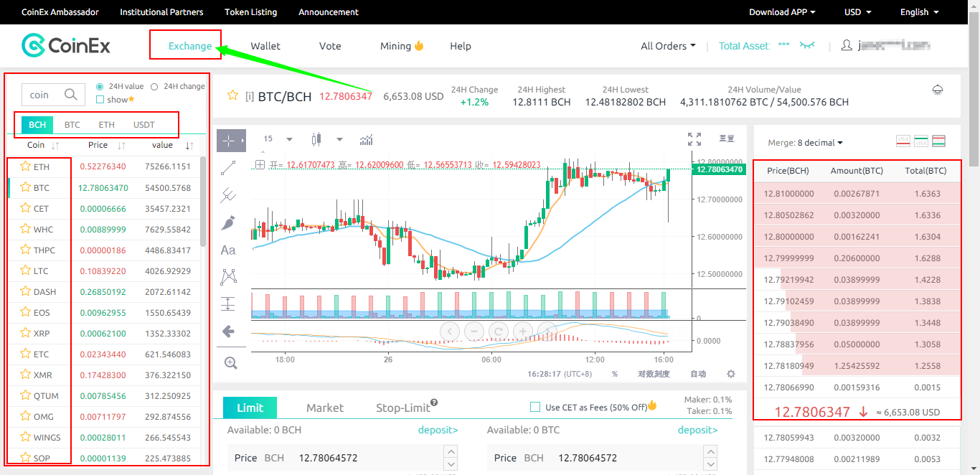Viewport: 980px width, 475px height.
Task: Favorite the BTC/BCH pair star
Action: pos(232,95)
